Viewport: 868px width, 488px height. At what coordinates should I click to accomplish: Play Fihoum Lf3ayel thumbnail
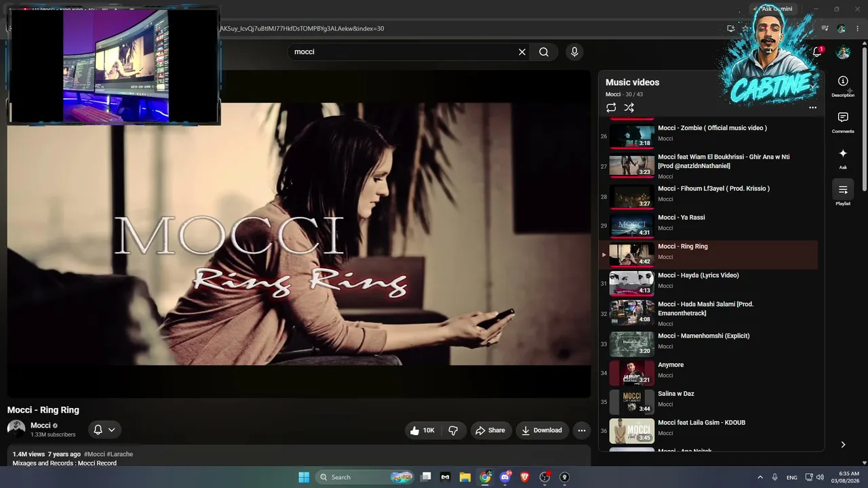coord(631,197)
